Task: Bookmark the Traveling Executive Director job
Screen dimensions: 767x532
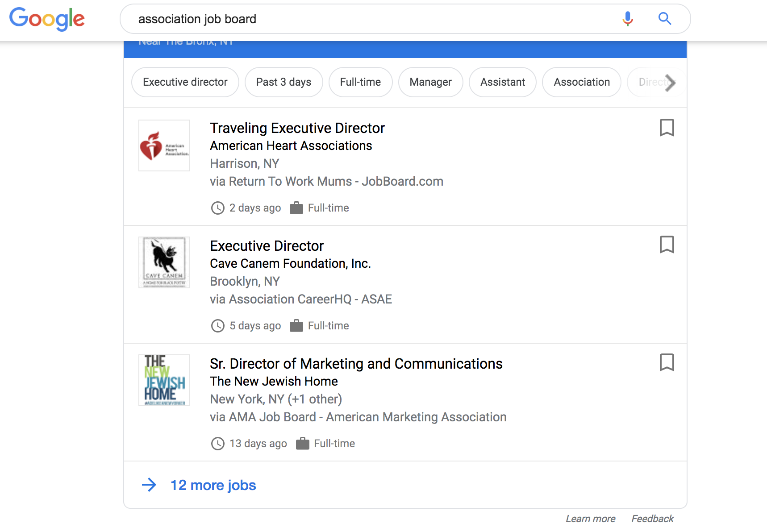Action: 667,128
